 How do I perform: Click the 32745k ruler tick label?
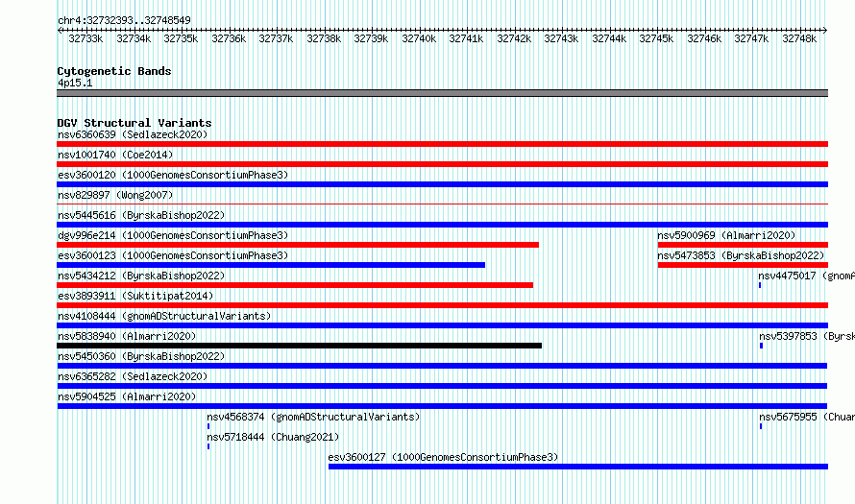tap(656, 38)
